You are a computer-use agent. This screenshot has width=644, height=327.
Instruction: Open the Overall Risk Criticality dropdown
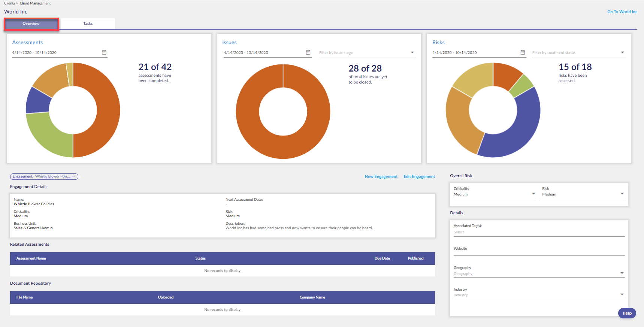(495, 194)
